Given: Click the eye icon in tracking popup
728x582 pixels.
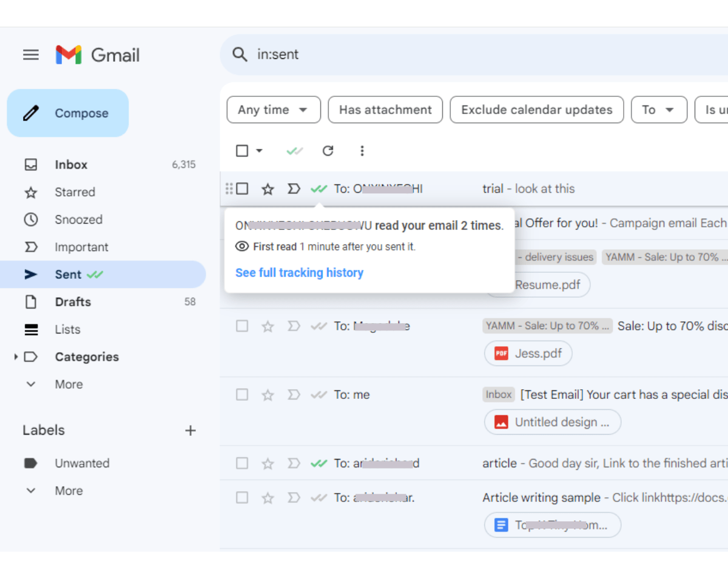Looking at the screenshot, I should [242, 247].
